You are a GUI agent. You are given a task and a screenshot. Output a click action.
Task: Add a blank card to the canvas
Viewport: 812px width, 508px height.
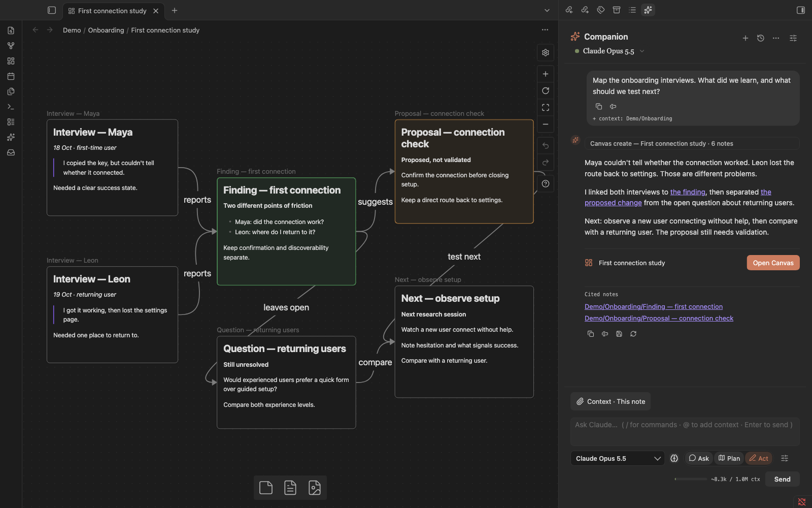click(266, 488)
